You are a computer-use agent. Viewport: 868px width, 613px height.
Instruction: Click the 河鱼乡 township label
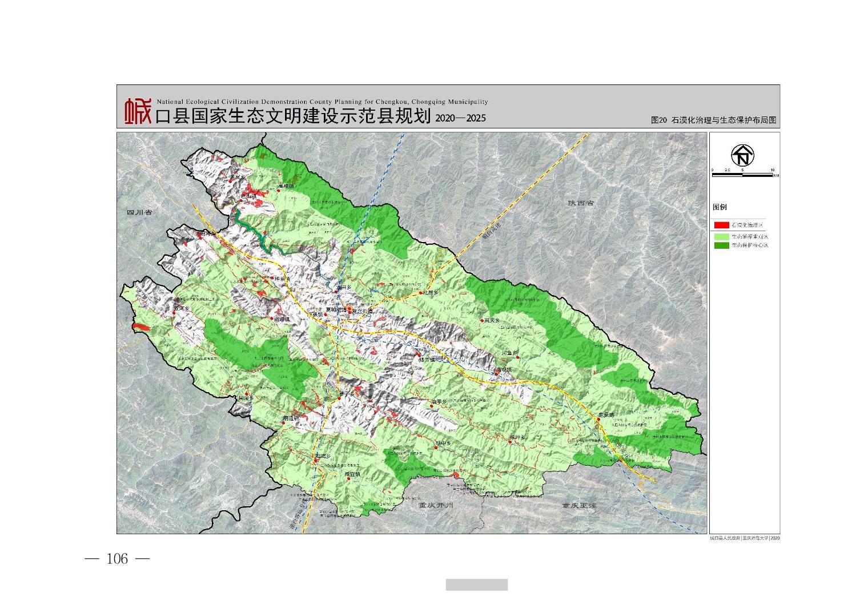pyautogui.click(x=509, y=353)
